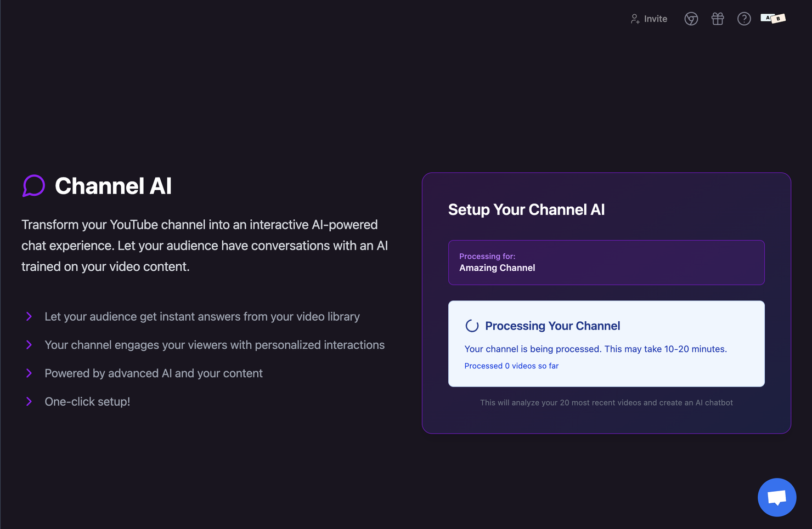Click the 'Processing for: Amazing Channel' box
The image size is (812, 529).
pyautogui.click(x=606, y=262)
